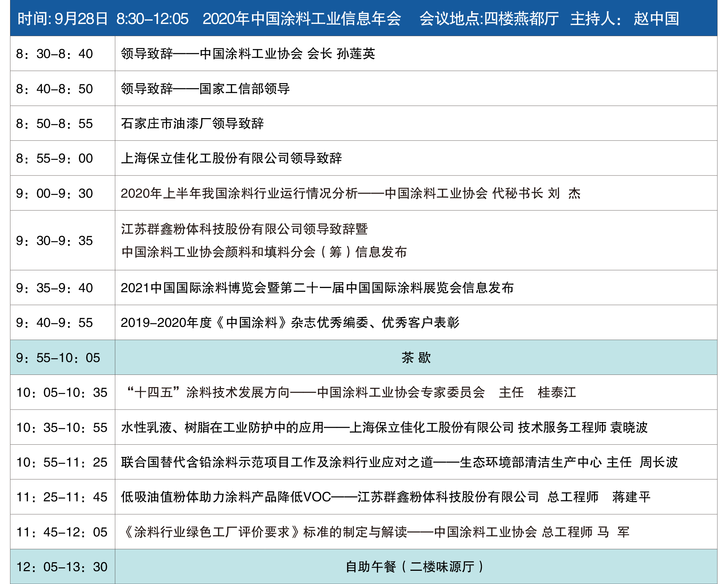Click the 自助午餐（二楼味源厅）lunch row

[415, 567]
